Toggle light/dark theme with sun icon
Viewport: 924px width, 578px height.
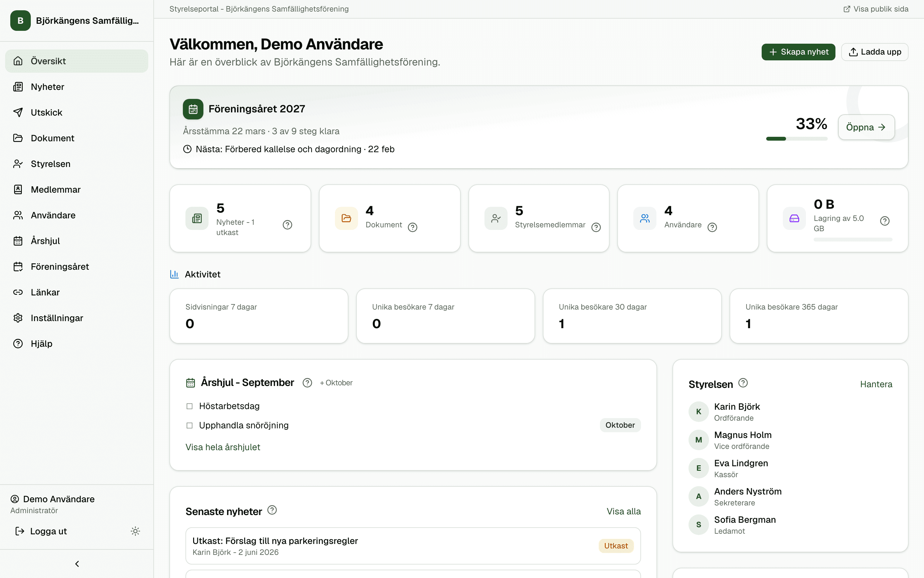(x=135, y=531)
